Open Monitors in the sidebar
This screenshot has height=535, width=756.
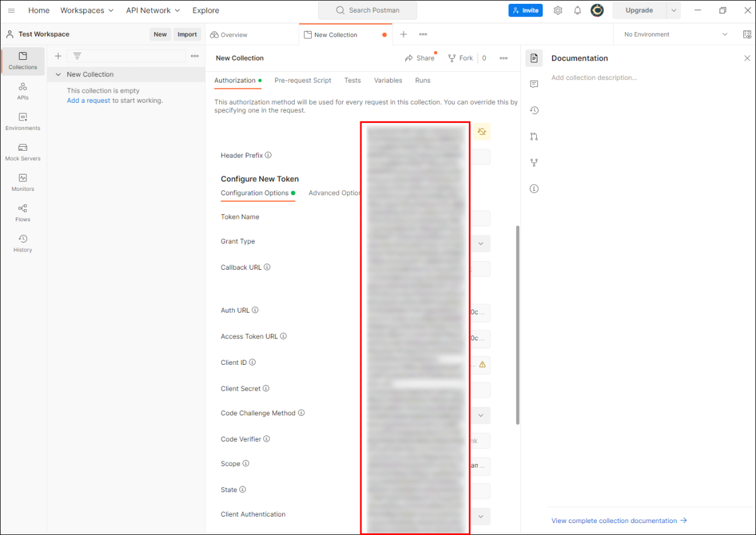pyautogui.click(x=23, y=183)
